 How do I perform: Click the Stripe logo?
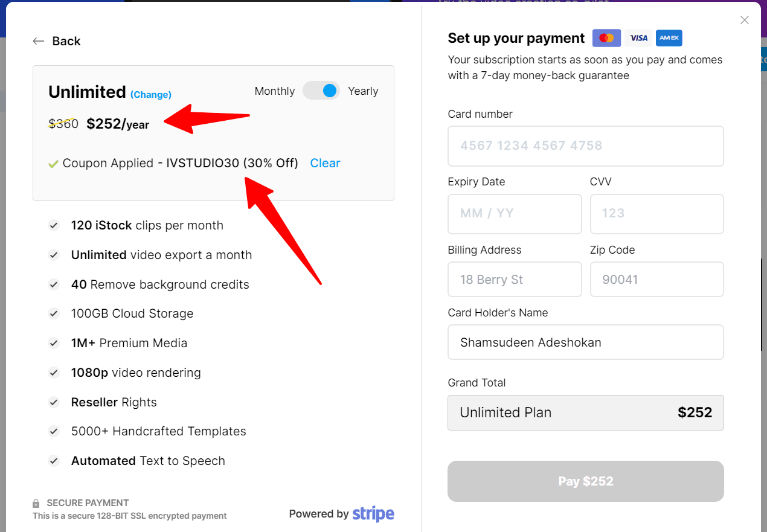pyautogui.click(x=373, y=514)
